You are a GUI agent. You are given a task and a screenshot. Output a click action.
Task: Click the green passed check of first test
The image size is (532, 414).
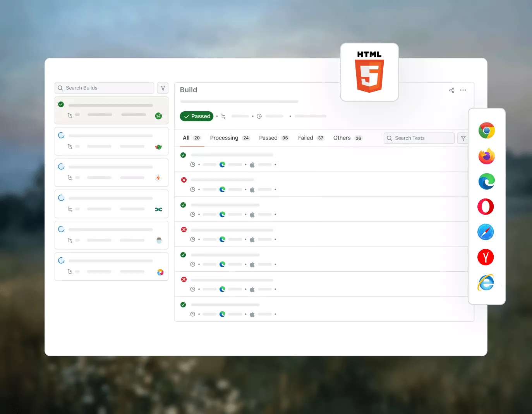[183, 155]
